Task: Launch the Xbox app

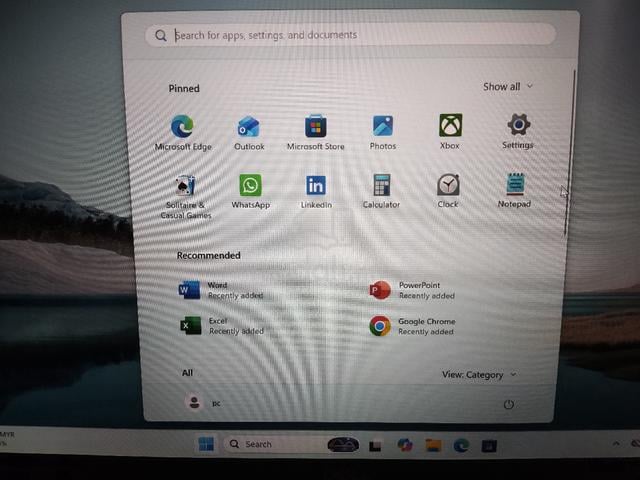Action: [450, 131]
